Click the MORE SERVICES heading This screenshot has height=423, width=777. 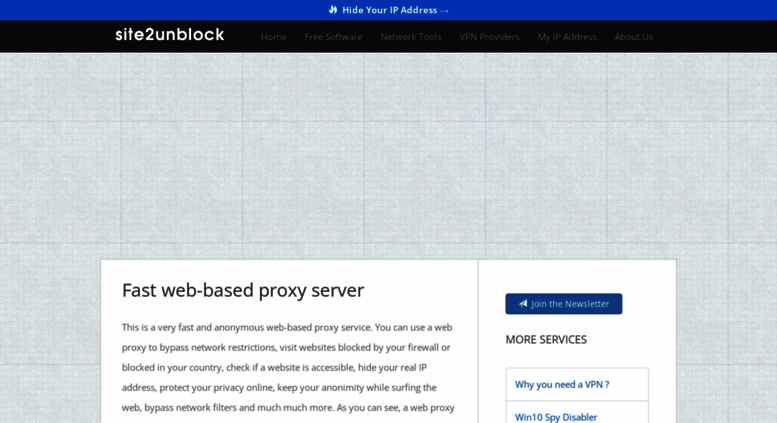click(546, 340)
